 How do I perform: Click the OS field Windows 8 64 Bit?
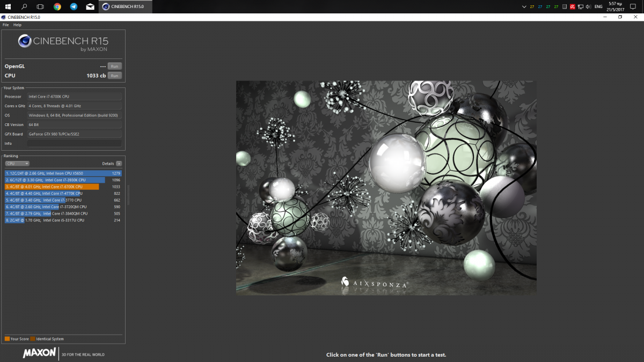pyautogui.click(x=75, y=115)
